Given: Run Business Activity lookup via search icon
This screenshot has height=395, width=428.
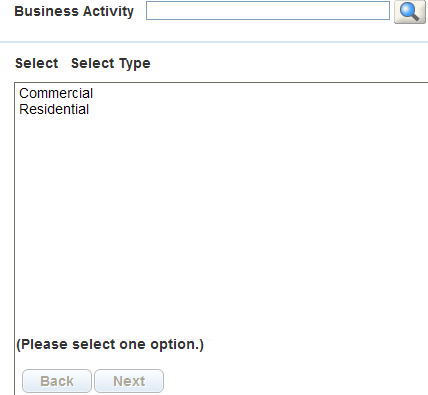Looking at the screenshot, I should point(410,12).
